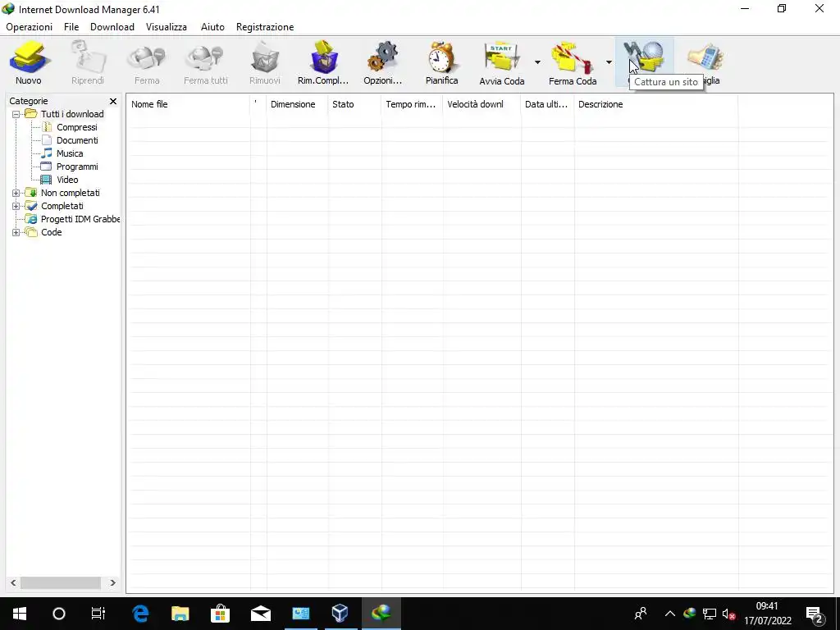Image resolution: width=840 pixels, height=630 pixels.
Task: Click the Rimuovi toolbar icon
Action: click(x=265, y=57)
